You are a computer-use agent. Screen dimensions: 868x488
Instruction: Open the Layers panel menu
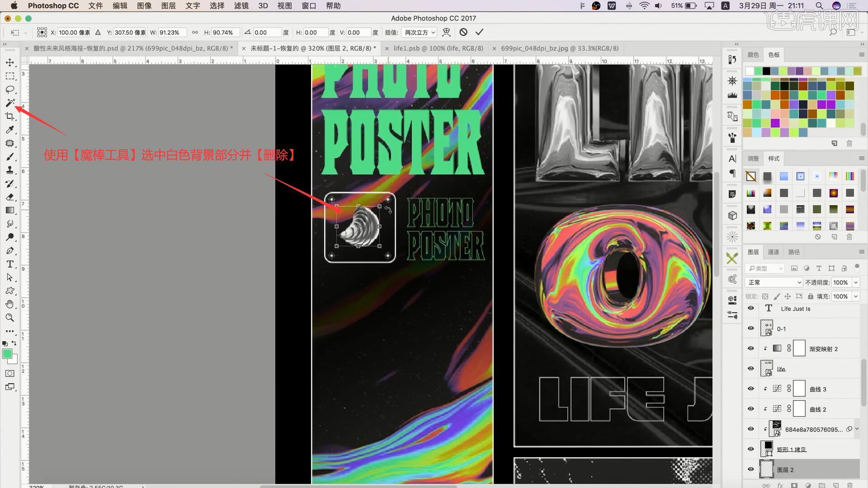pyautogui.click(x=862, y=252)
